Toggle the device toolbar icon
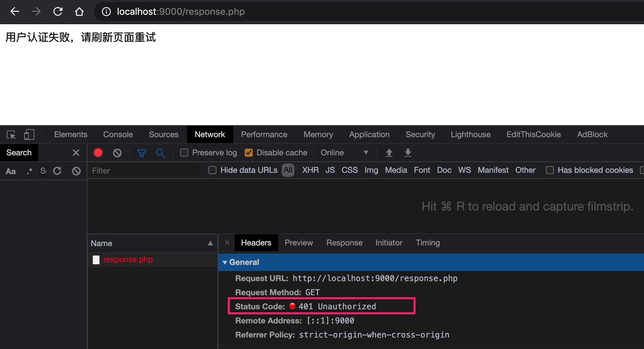644x349 pixels. pos(29,135)
